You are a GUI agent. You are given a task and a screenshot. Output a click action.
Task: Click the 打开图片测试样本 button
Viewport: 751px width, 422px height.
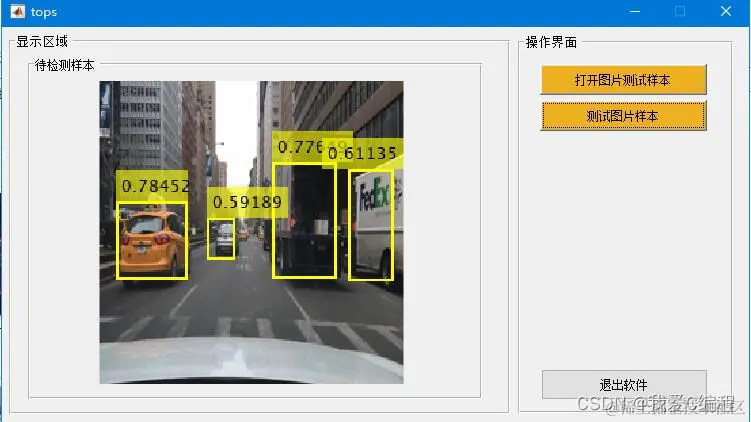coord(624,80)
